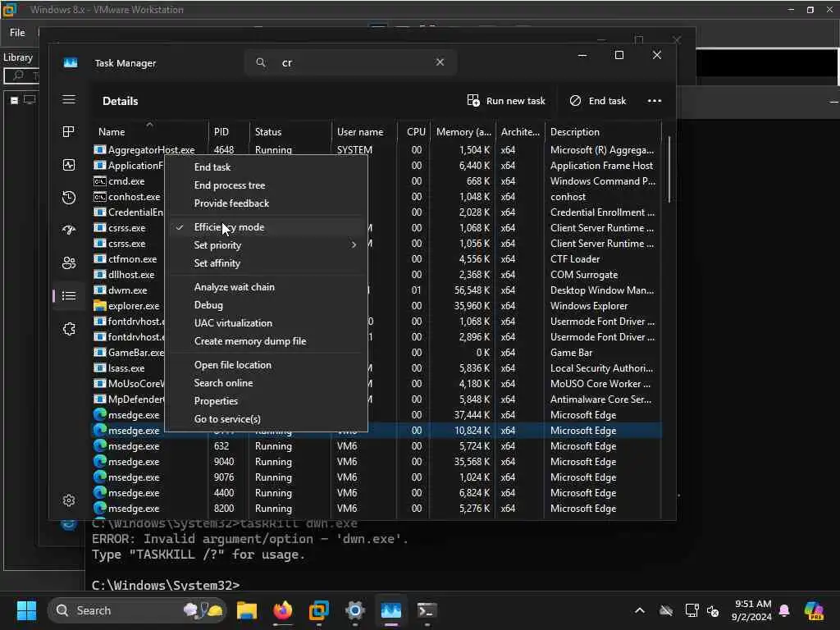Click the network icon in system tray

click(692, 610)
